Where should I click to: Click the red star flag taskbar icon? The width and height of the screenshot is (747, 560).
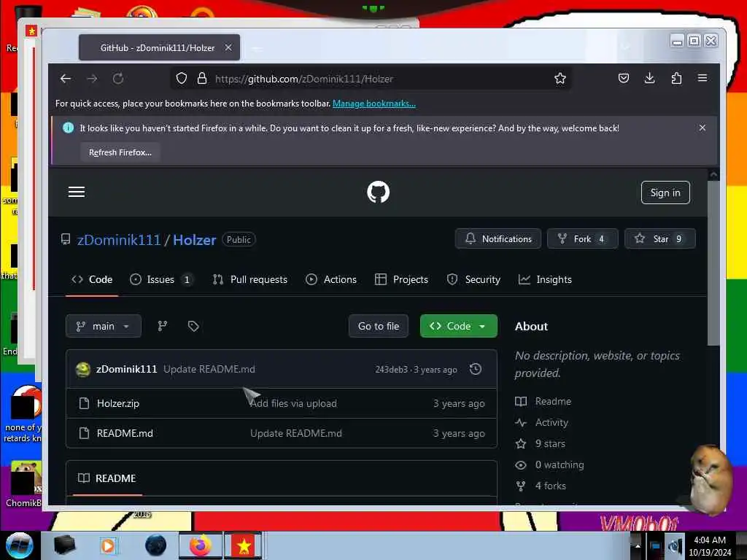pos(244,545)
